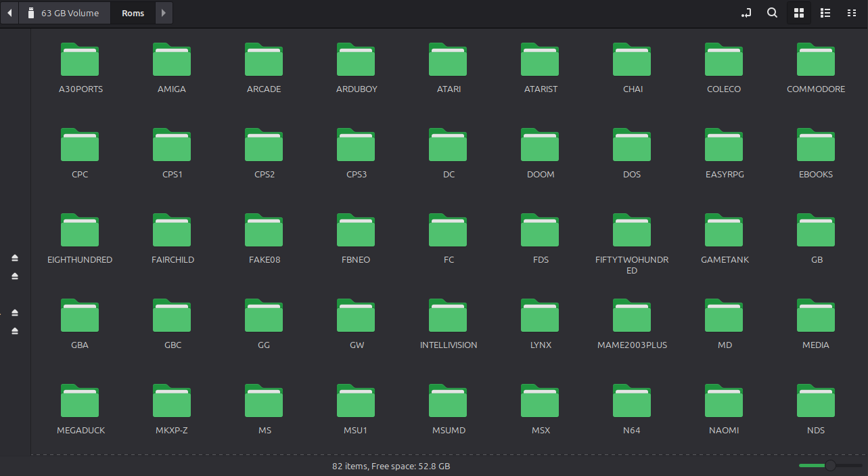Select the COMMODORE folder

click(x=816, y=60)
